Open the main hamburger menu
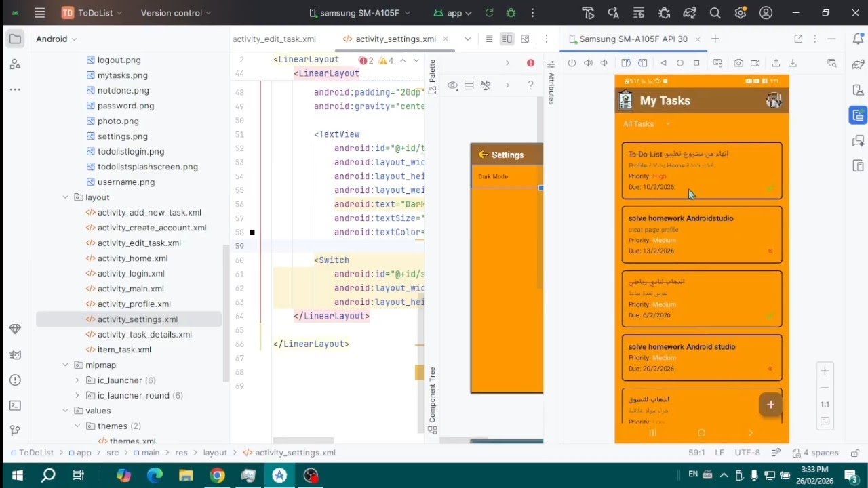The image size is (868, 488). pos(39,13)
